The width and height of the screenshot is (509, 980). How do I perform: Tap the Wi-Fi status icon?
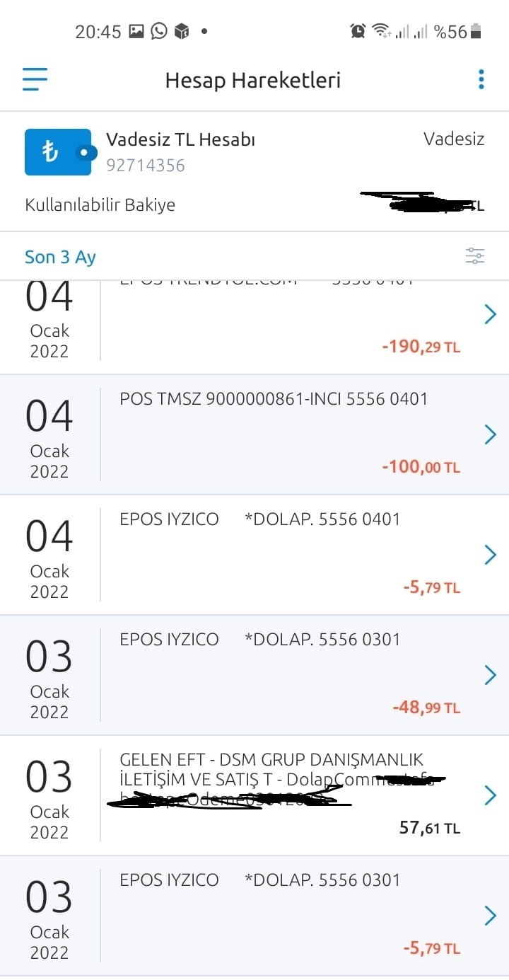click(x=381, y=31)
